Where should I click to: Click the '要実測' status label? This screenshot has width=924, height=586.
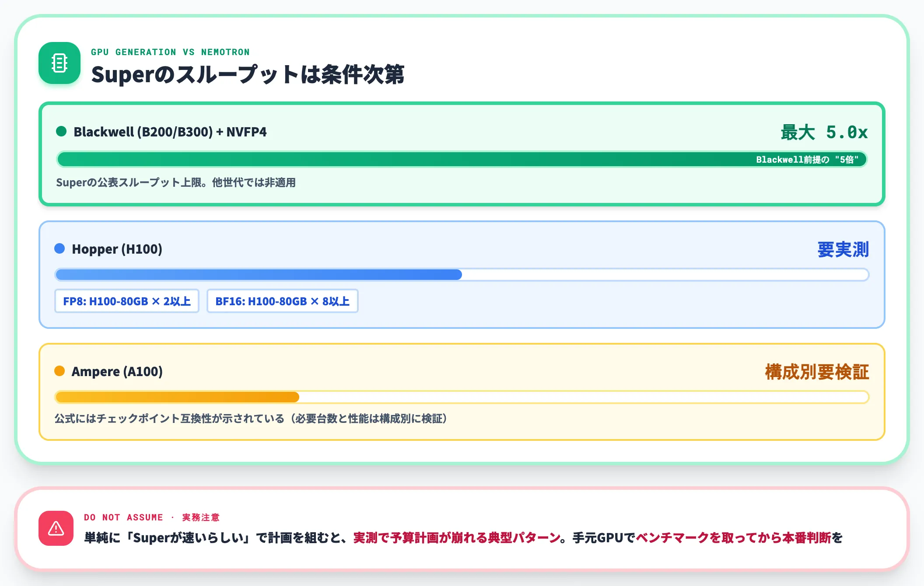coord(843,250)
